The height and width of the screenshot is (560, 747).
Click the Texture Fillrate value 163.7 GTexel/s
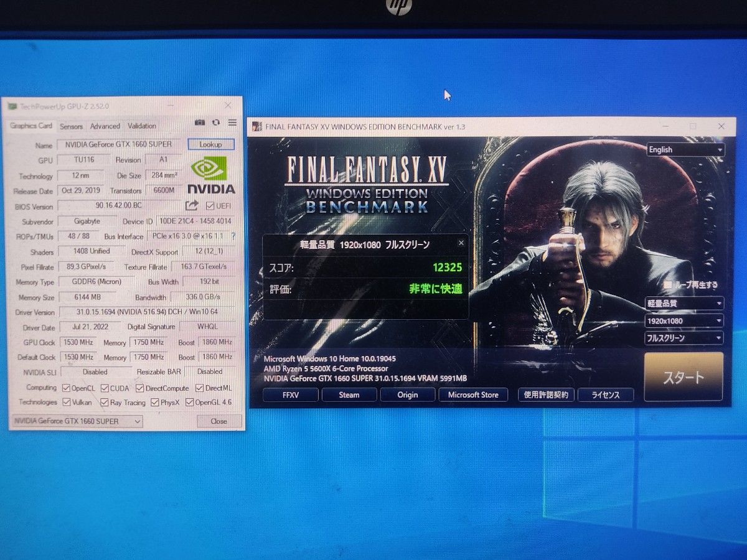203,266
